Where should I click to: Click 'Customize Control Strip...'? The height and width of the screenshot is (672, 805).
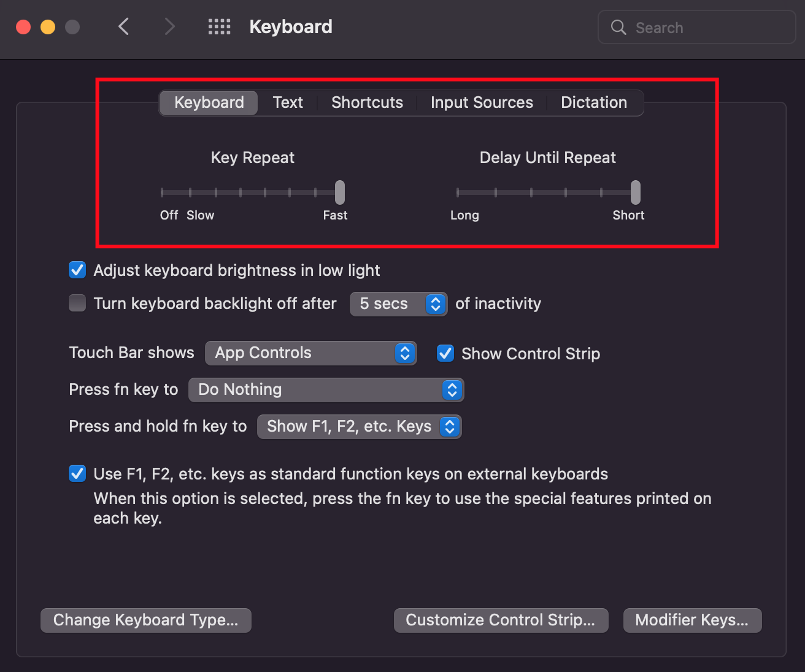(501, 620)
